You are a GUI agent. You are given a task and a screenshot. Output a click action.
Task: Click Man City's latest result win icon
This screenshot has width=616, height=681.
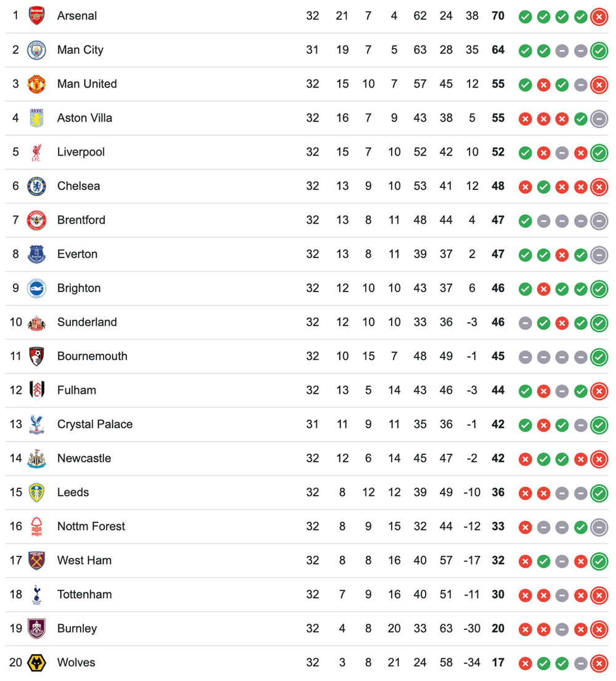(x=599, y=51)
